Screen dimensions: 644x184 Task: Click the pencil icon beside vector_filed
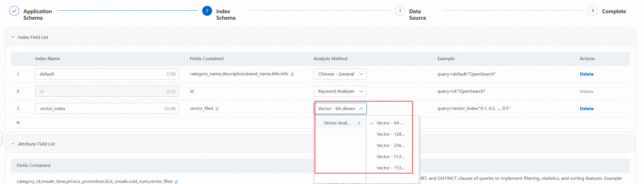point(217,109)
